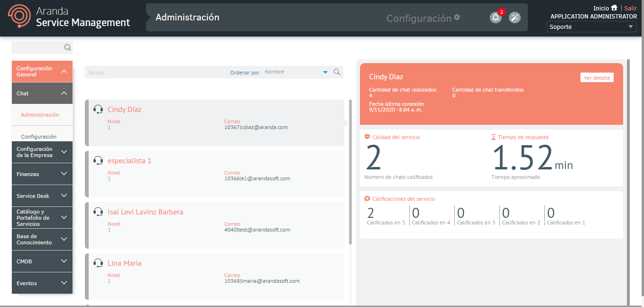Click the Aranda Service Management logo

69,18
